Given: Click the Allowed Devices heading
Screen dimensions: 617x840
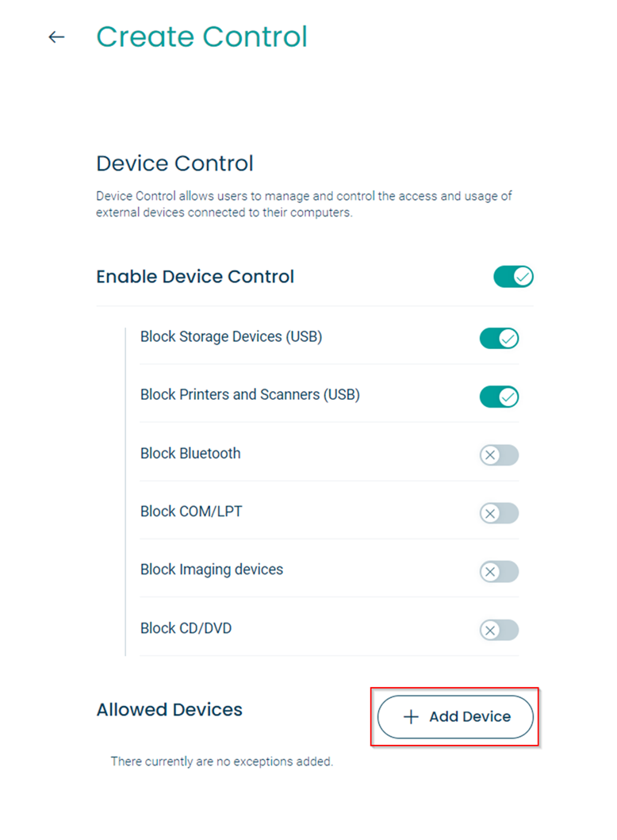Looking at the screenshot, I should pos(169,710).
